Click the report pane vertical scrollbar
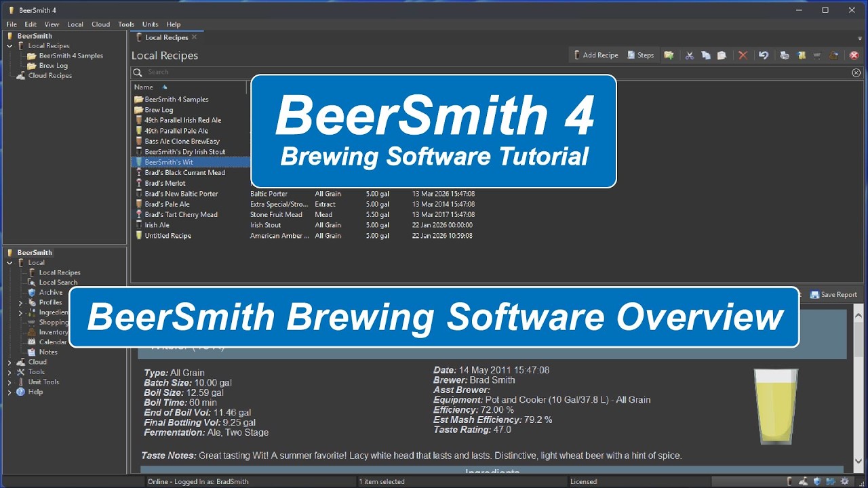Image resolution: width=868 pixels, height=488 pixels. coord(857,390)
